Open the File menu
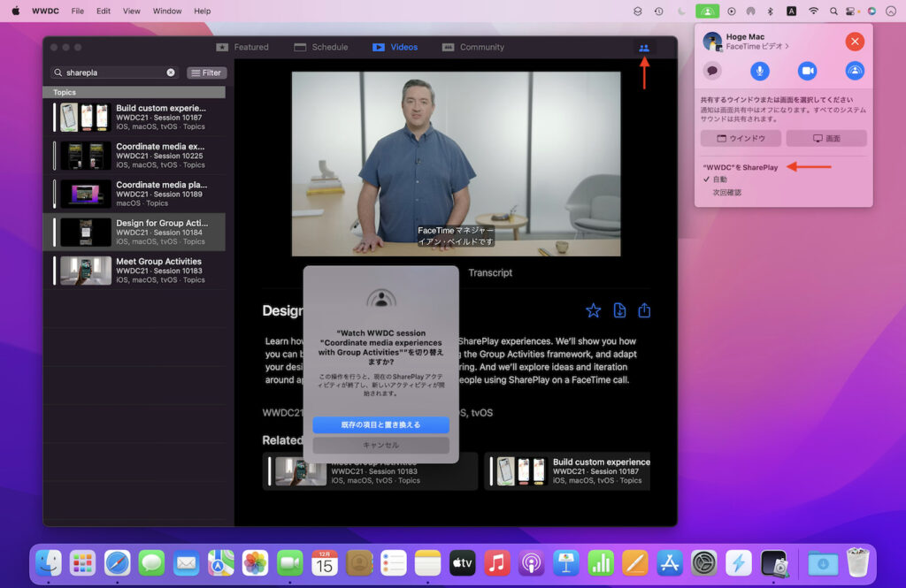The width and height of the screenshot is (906, 588). coord(78,11)
